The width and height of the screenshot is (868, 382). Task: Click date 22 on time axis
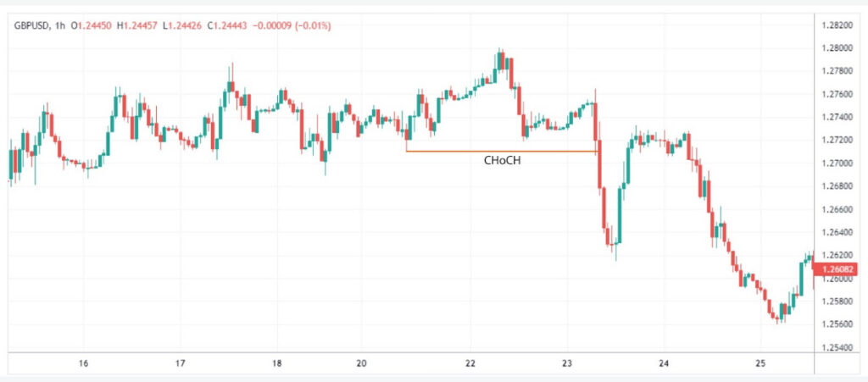pos(470,363)
